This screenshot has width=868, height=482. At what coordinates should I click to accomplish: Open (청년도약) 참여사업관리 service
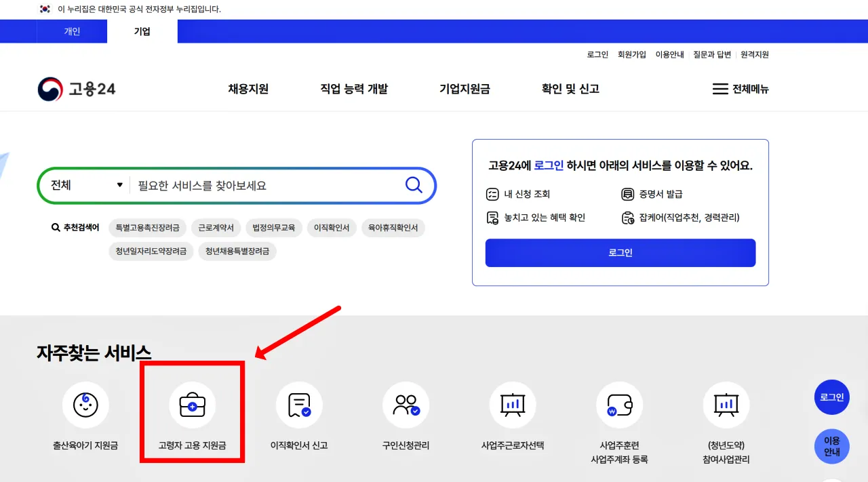coord(726,404)
